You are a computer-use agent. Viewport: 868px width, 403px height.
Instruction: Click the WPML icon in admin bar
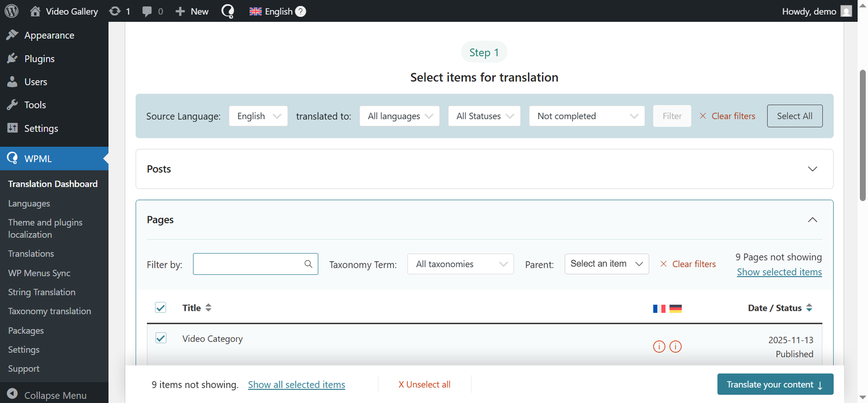(228, 11)
